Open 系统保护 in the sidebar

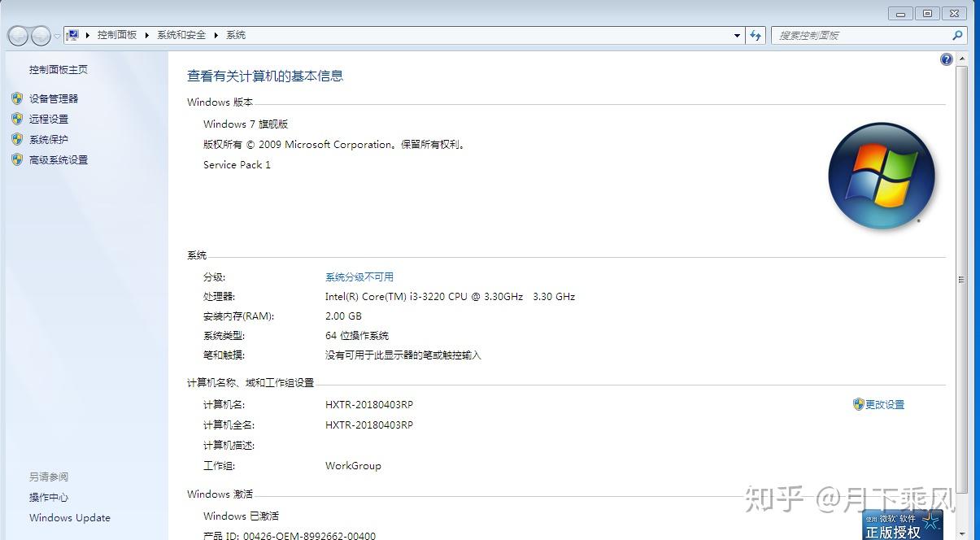(44, 139)
